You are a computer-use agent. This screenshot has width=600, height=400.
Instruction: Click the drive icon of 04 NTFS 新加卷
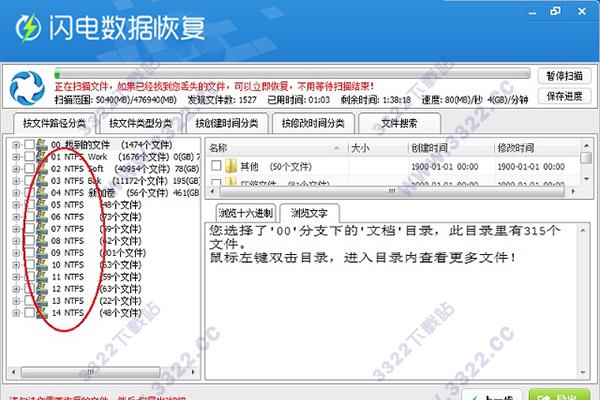tap(42, 193)
